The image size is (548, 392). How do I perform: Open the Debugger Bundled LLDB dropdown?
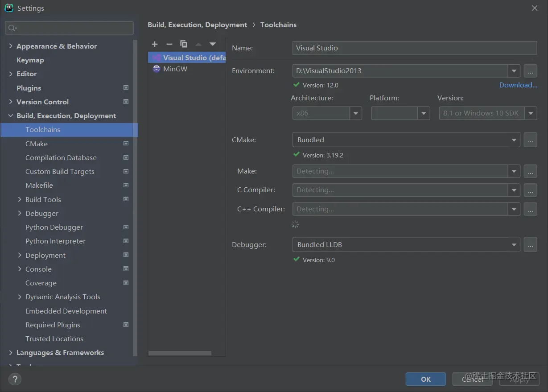click(514, 244)
